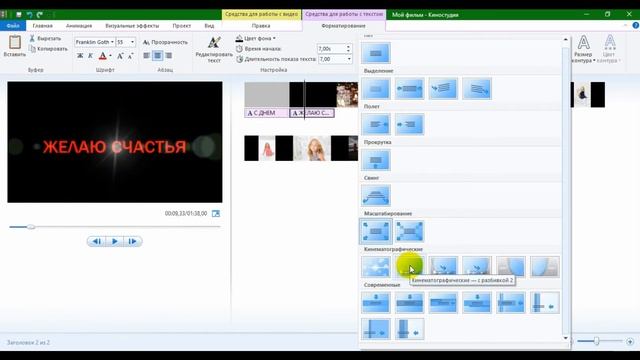Open the Franklin Goth font name dropdown

[x=112, y=42]
